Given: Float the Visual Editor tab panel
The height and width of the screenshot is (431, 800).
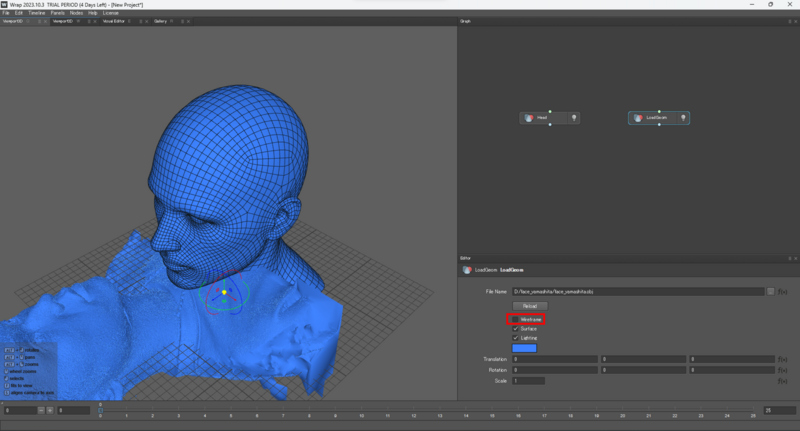Looking at the screenshot, I should click(x=140, y=21).
